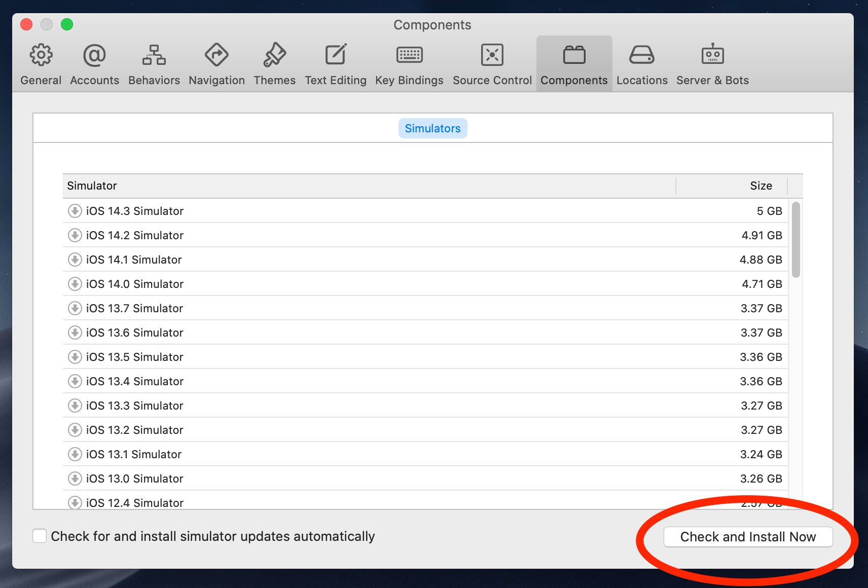Click the iOS 13.7 Simulator name

coord(134,308)
